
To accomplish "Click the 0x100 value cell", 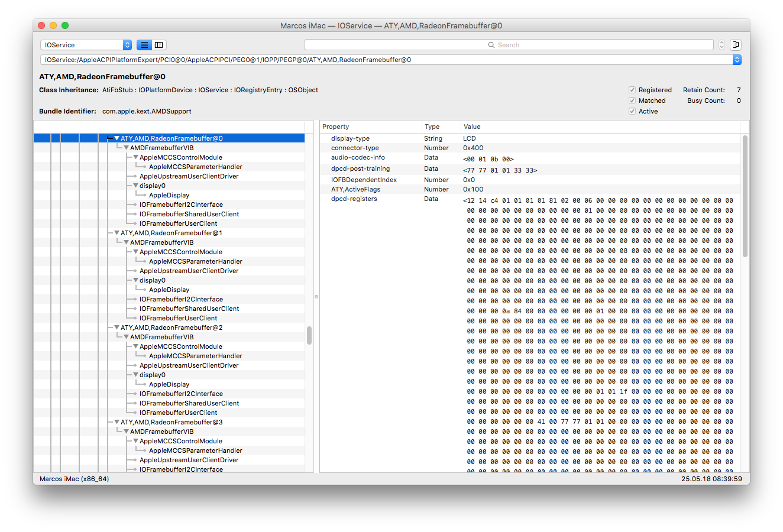I will pos(473,189).
